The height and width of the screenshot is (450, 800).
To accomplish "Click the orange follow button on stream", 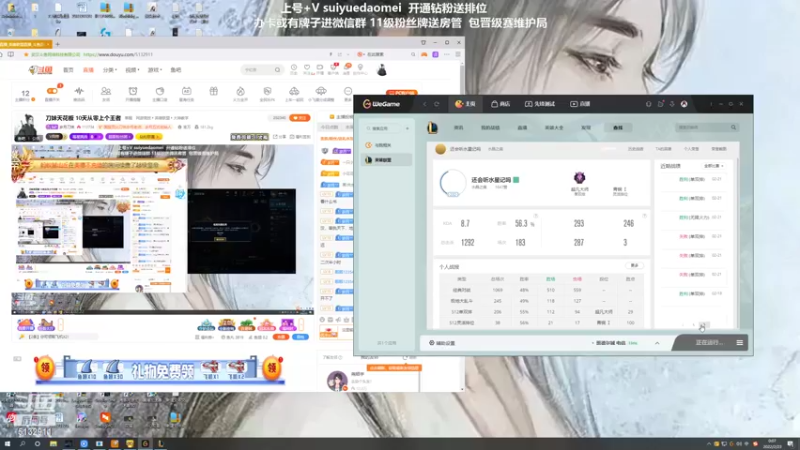I will pyautogui.click(x=299, y=118).
